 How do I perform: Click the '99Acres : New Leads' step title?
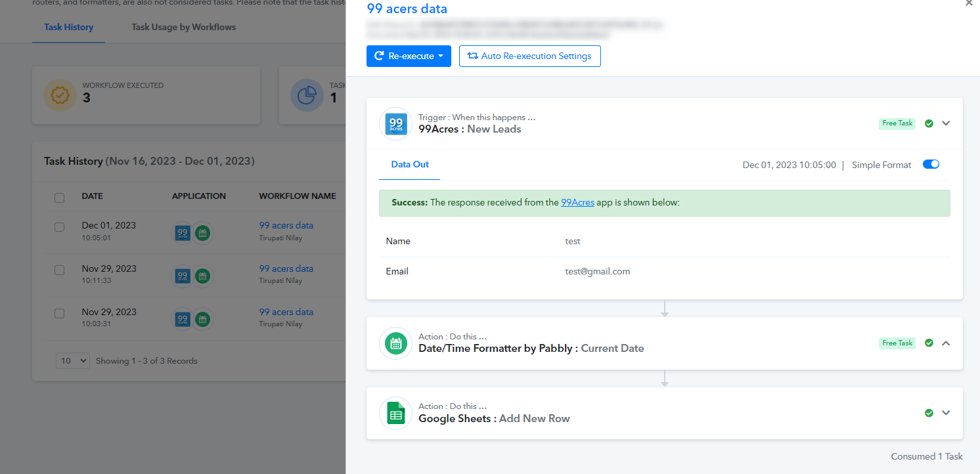(470, 129)
